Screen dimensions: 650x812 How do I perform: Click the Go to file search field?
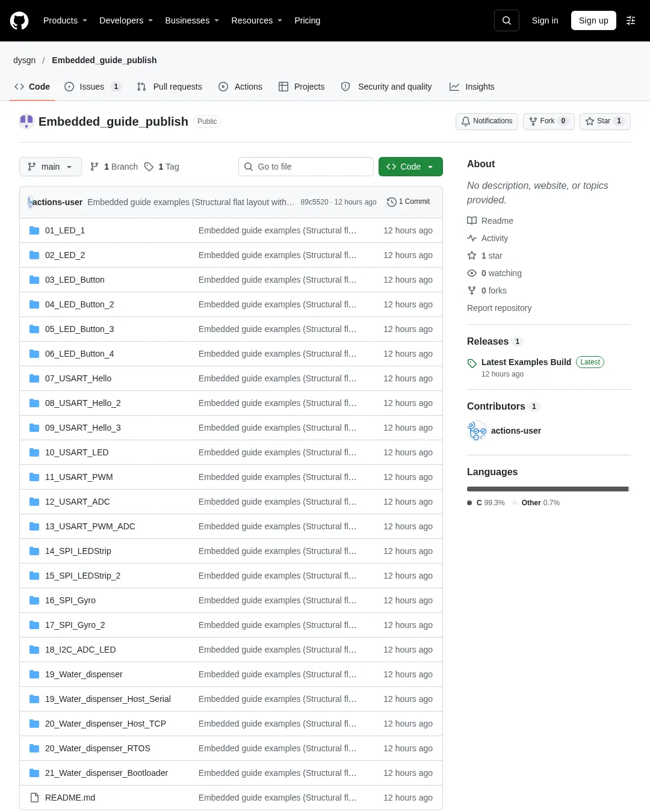[306, 167]
